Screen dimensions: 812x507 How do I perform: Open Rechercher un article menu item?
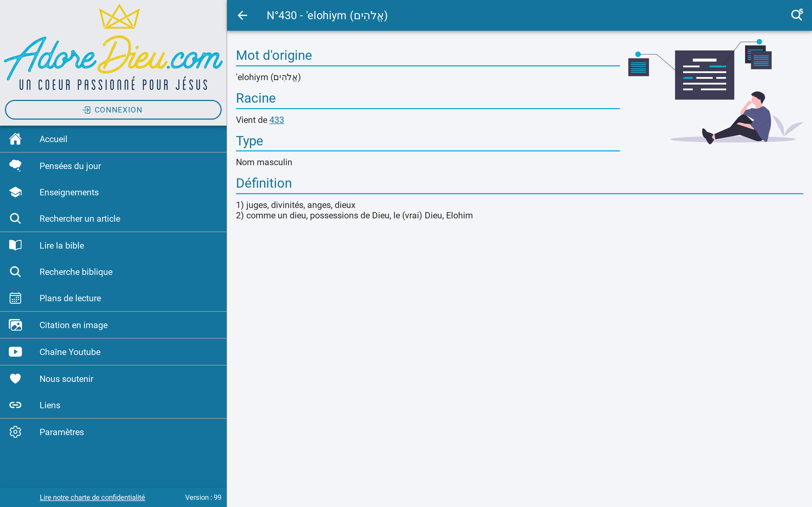point(80,219)
